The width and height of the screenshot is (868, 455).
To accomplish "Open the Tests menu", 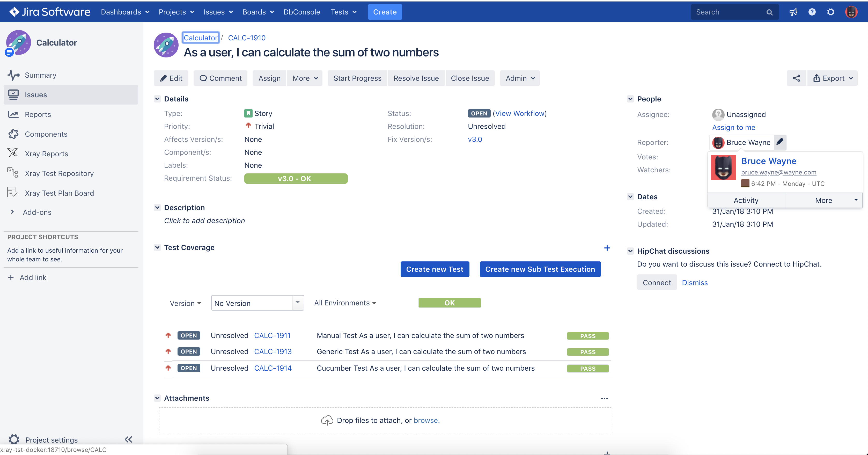I will (343, 12).
